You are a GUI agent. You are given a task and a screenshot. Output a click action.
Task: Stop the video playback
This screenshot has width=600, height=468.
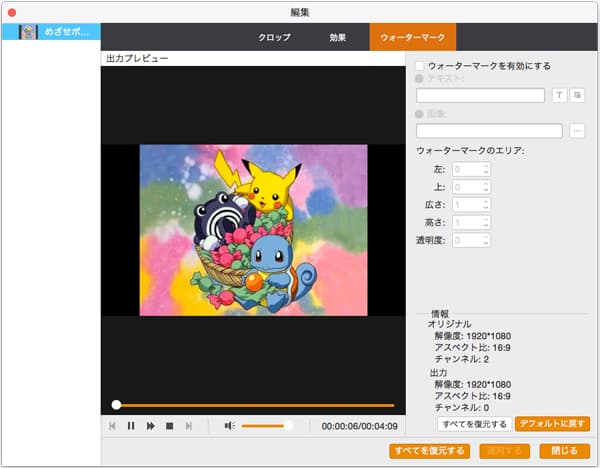(x=170, y=426)
